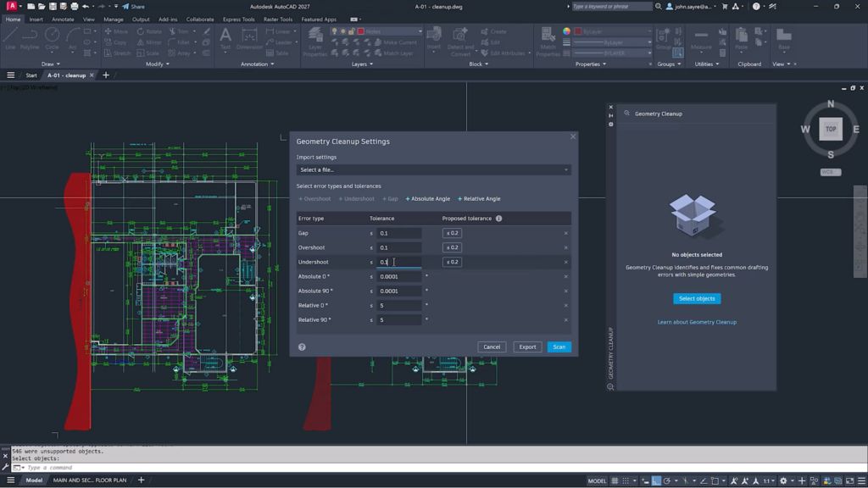Expand the Properties panel flyout
Screen dimensions: 868x488
pyautogui.click(x=590, y=64)
